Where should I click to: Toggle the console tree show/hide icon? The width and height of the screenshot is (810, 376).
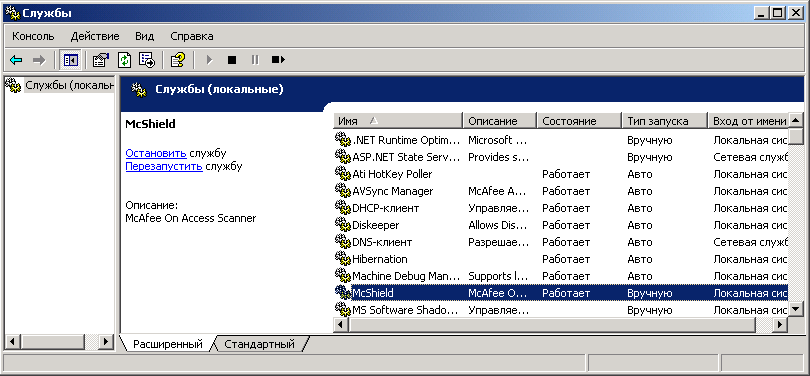[x=70, y=60]
